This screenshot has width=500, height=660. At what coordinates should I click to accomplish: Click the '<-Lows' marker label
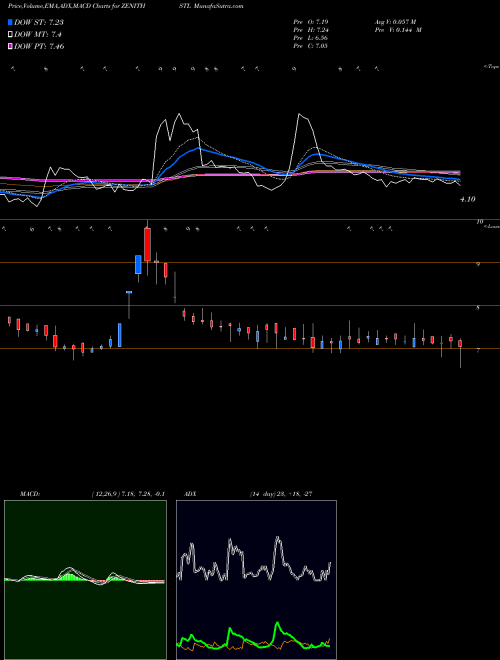point(492,226)
